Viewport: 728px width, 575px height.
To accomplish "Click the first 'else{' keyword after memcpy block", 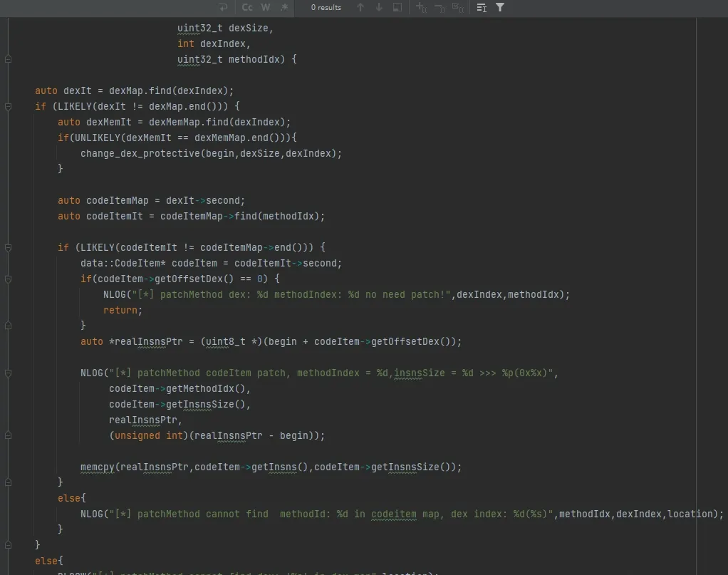I will (71, 499).
